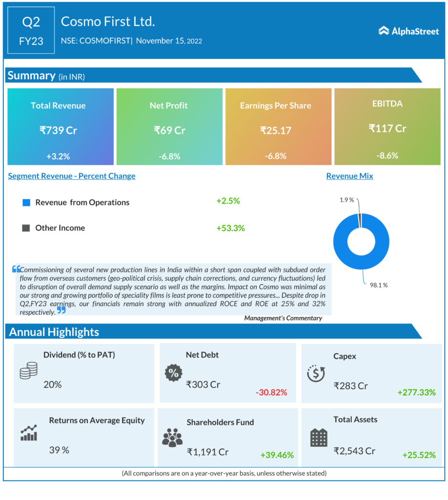Click the people group Shareholders Fund icon
This screenshot has width=448, height=500.
[x=172, y=437]
